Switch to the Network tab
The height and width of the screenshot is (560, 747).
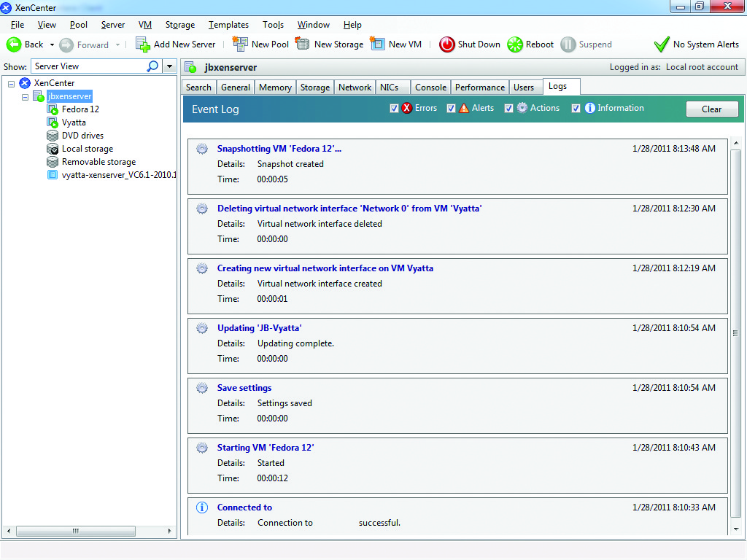point(355,87)
